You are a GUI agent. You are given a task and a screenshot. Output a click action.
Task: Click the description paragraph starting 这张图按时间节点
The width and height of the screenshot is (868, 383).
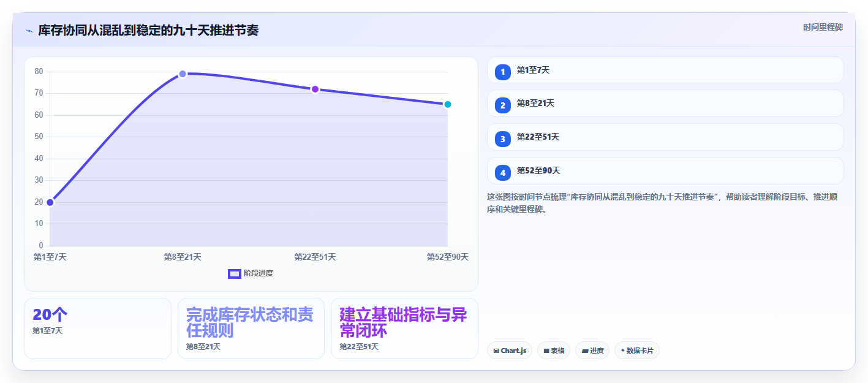coord(662,203)
